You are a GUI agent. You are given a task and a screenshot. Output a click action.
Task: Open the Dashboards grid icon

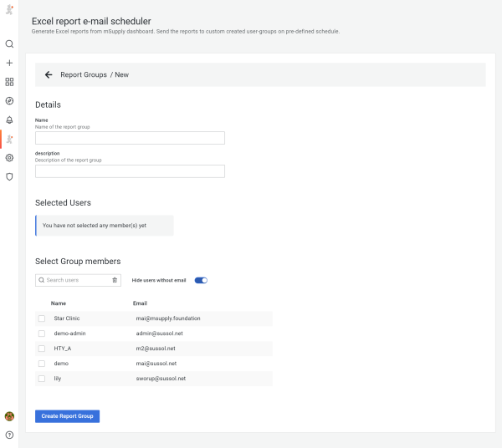[x=9, y=82]
